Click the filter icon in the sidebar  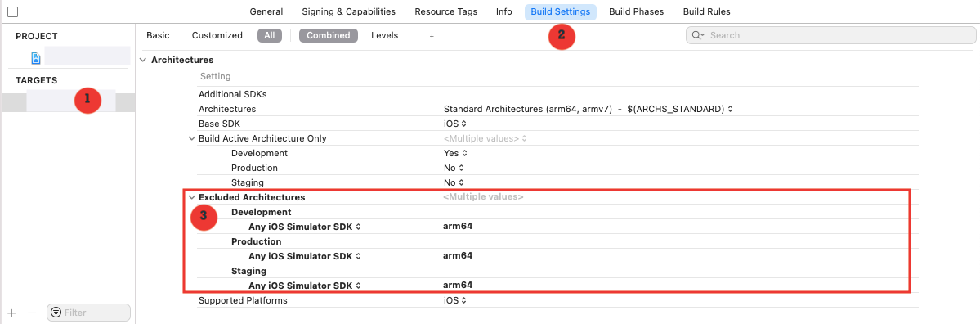(56, 312)
